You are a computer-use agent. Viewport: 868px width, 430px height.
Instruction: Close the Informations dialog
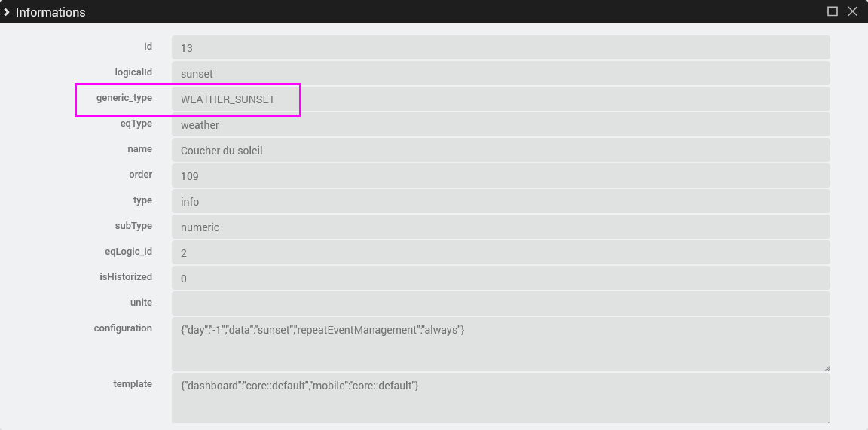pyautogui.click(x=852, y=11)
